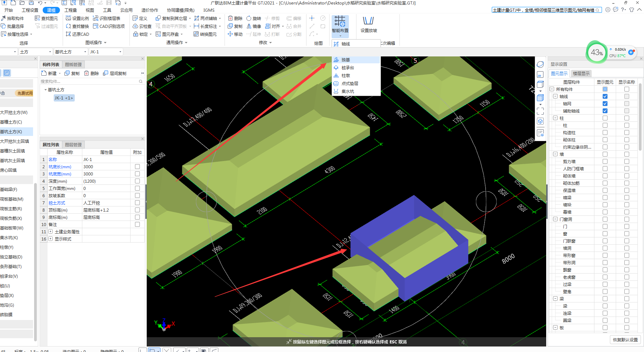Image resolution: width=644 pixels, height=352 pixels.
Task: Click 层间复制 copy between floors
Action: click(115, 73)
